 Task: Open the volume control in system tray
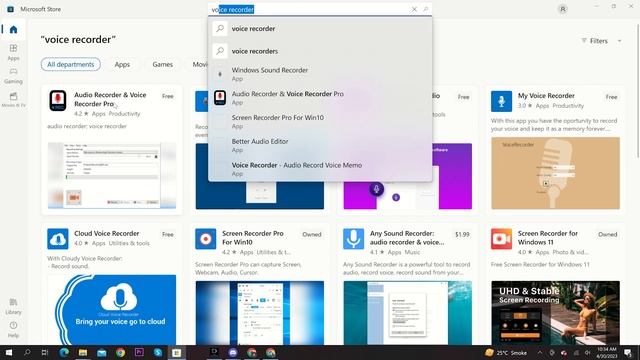click(587, 353)
